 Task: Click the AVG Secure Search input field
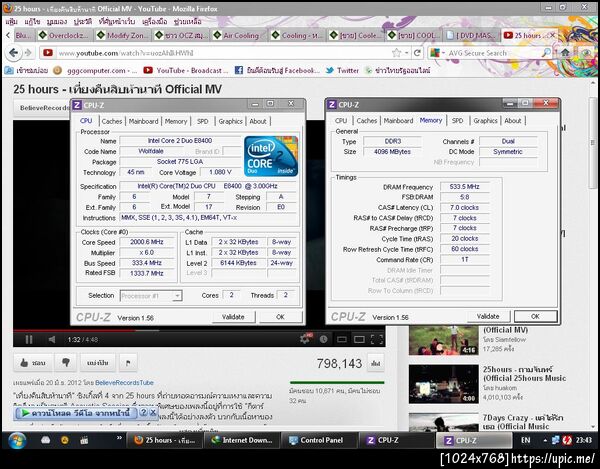494,53
